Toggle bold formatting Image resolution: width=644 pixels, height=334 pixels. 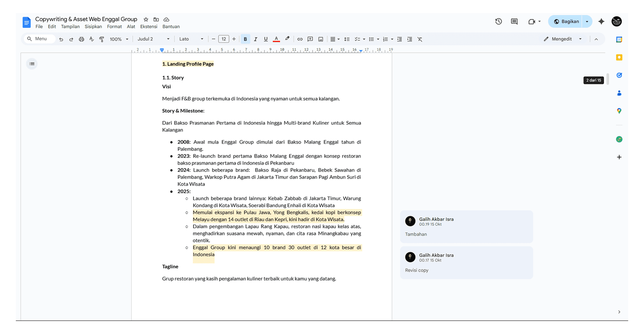tap(245, 39)
